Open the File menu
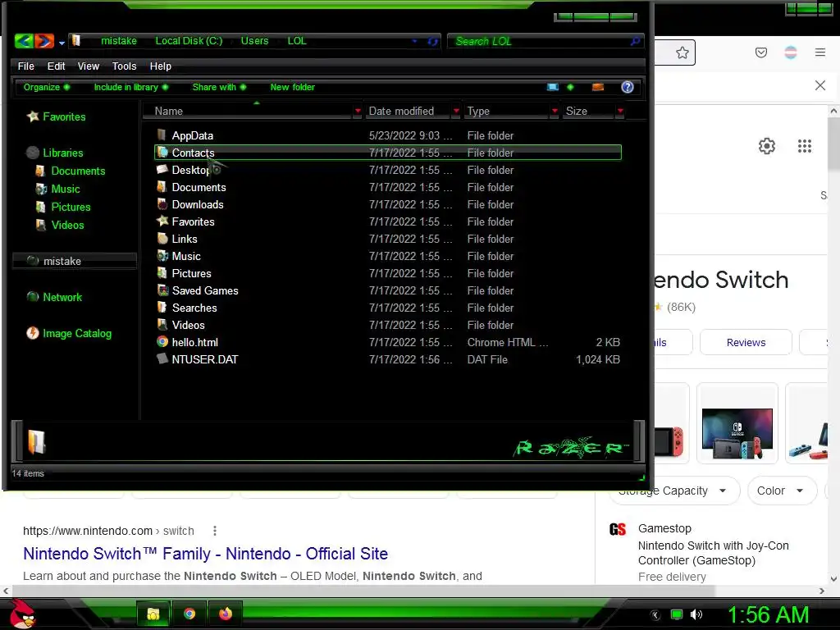 (25, 66)
